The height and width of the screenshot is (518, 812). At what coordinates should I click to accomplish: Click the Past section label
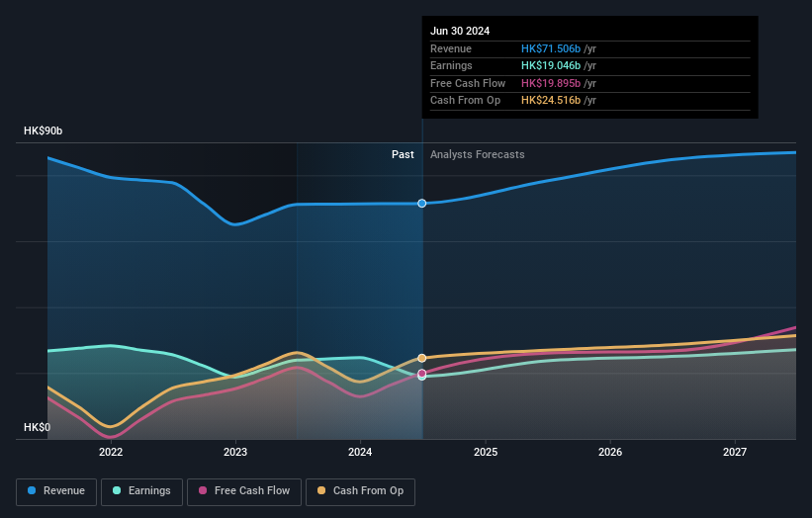pyautogui.click(x=403, y=155)
